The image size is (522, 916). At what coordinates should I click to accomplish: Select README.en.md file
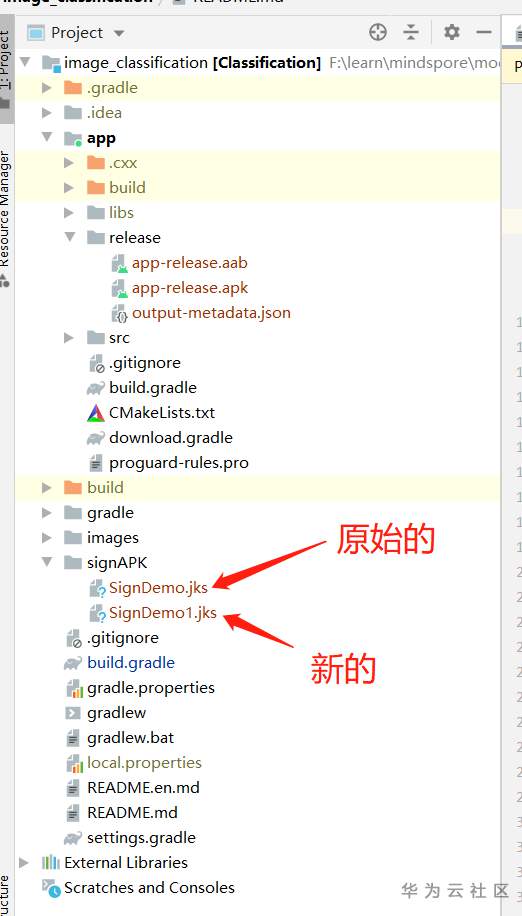click(143, 788)
